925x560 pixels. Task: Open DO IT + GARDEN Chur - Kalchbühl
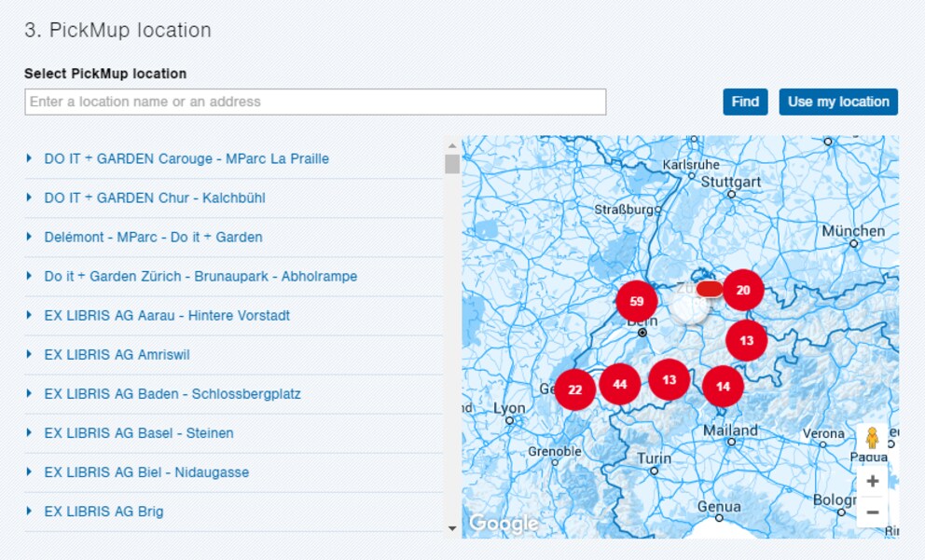pos(155,198)
